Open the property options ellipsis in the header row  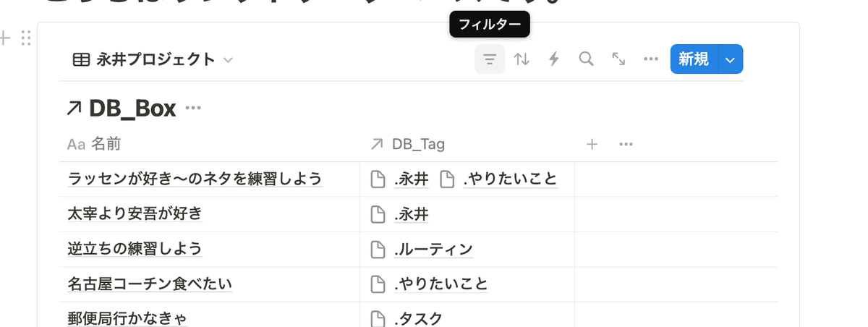click(x=626, y=144)
